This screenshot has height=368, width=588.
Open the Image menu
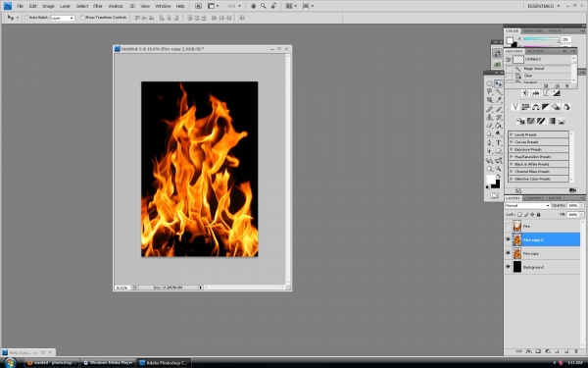tap(48, 6)
